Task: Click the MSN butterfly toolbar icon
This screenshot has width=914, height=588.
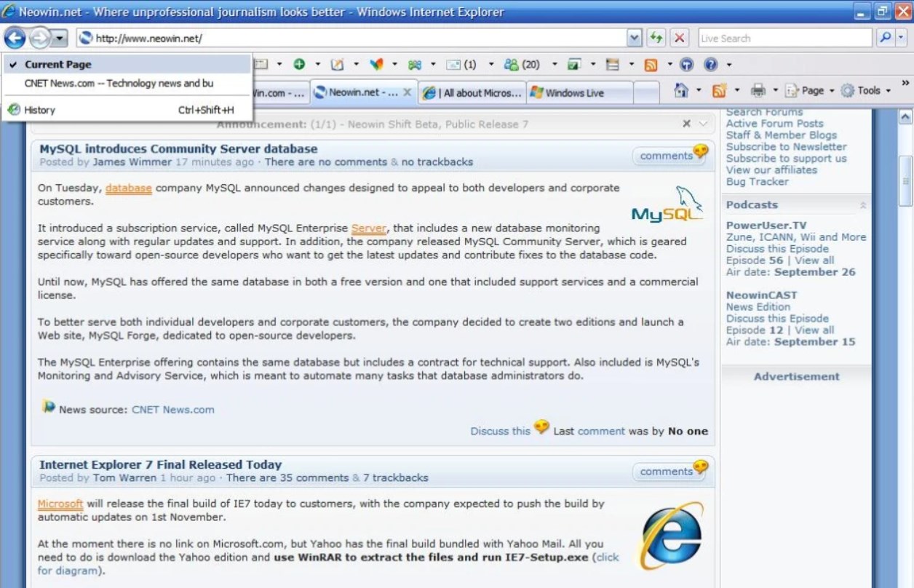Action: coord(375,64)
